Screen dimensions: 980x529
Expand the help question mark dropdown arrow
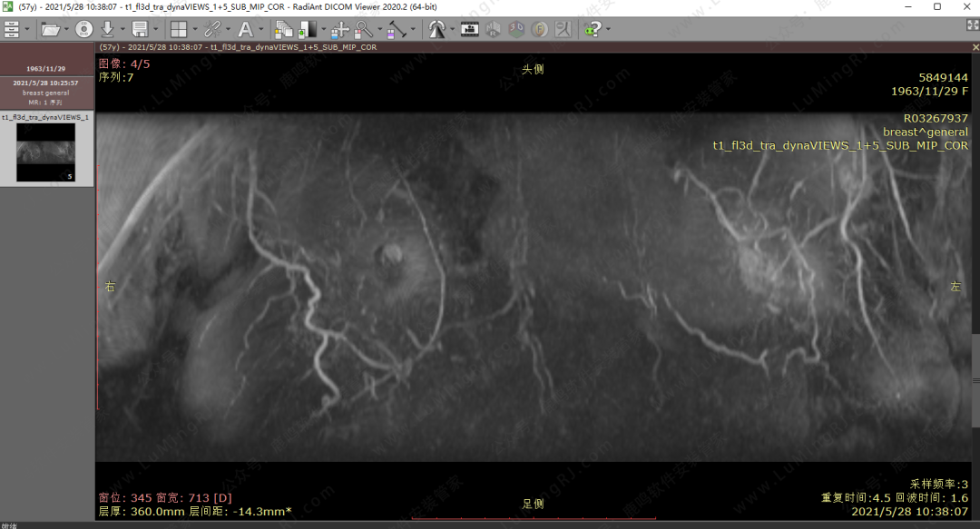(607, 29)
